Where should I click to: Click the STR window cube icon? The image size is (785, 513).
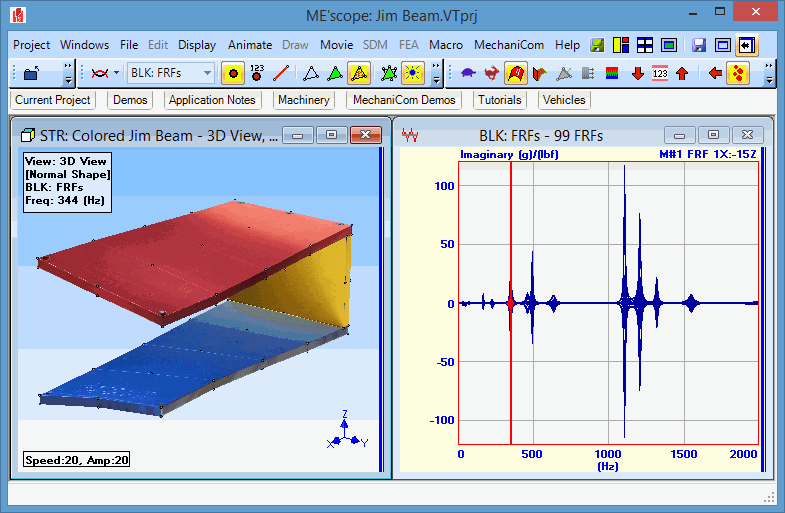[x=28, y=135]
